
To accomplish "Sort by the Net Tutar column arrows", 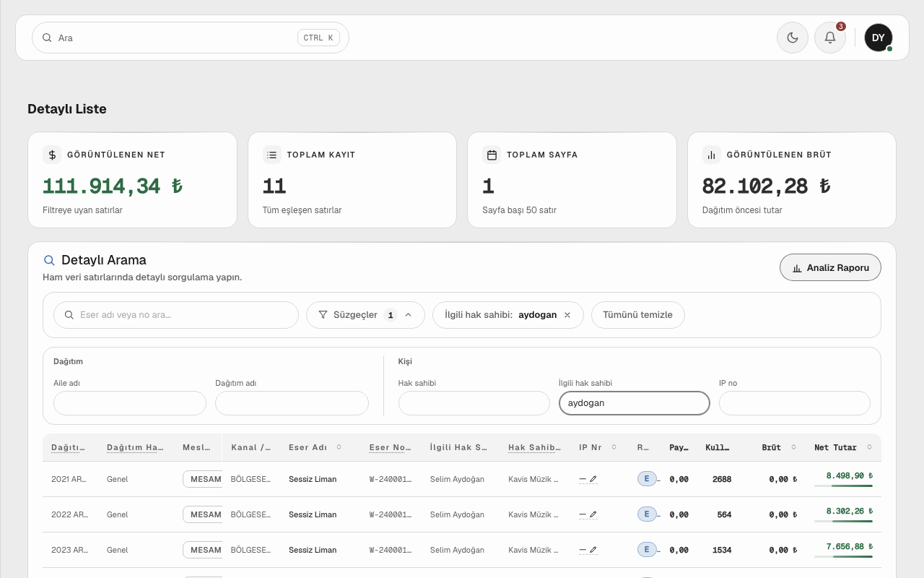I will click(869, 447).
